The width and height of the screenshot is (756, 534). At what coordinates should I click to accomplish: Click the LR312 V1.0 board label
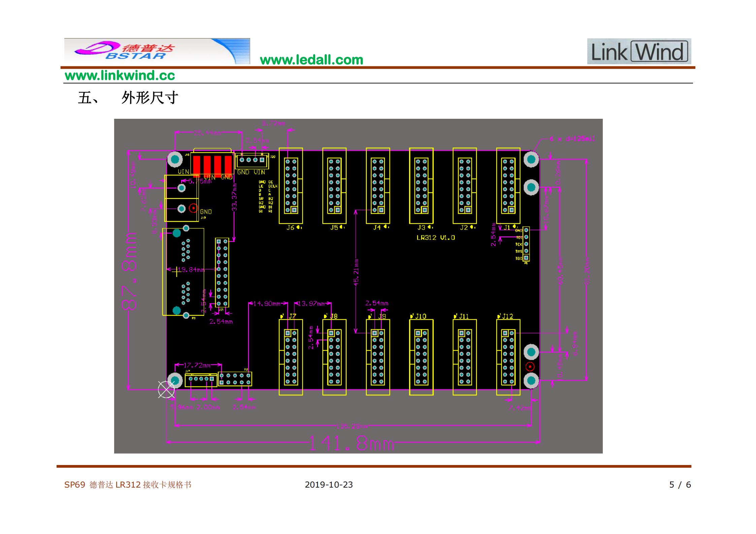[435, 238]
